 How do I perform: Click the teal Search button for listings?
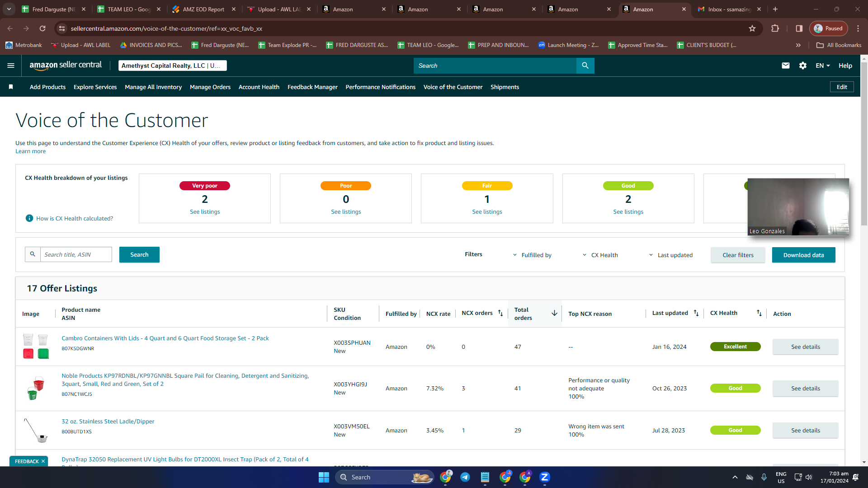(139, 254)
